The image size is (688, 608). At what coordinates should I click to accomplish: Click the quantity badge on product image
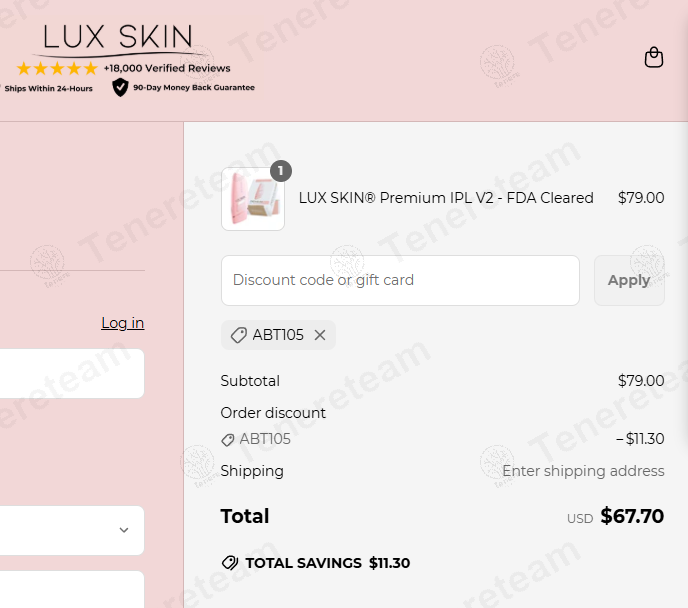(281, 171)
